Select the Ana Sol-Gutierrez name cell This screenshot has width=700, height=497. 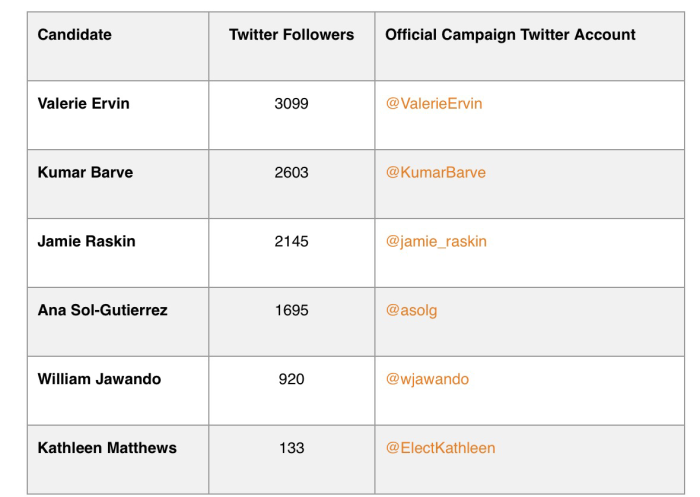(x=103, y=310)
